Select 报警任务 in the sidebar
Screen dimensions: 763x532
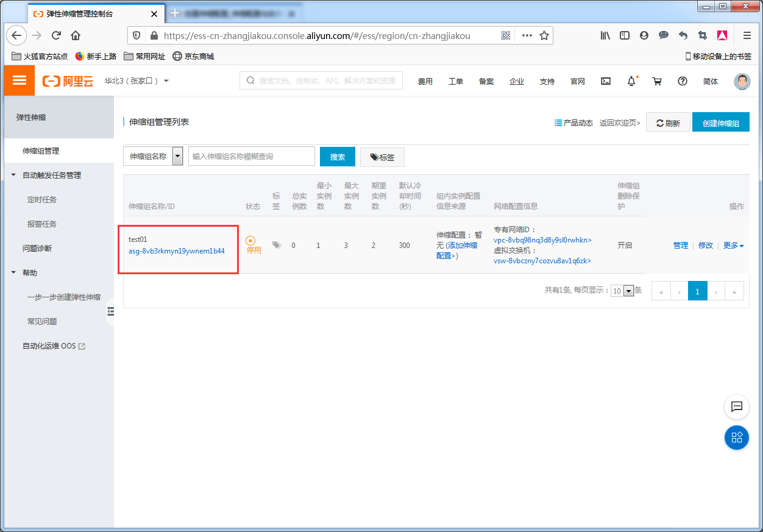click(42, 224)
